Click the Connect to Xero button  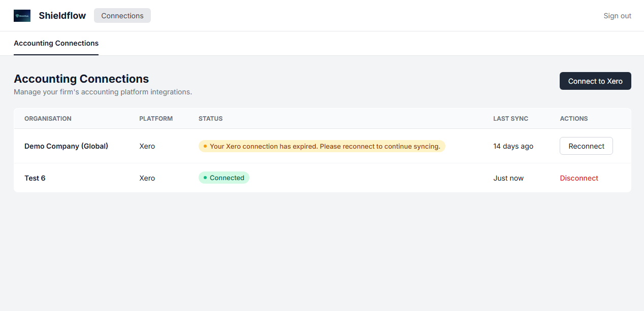[595, 81]
